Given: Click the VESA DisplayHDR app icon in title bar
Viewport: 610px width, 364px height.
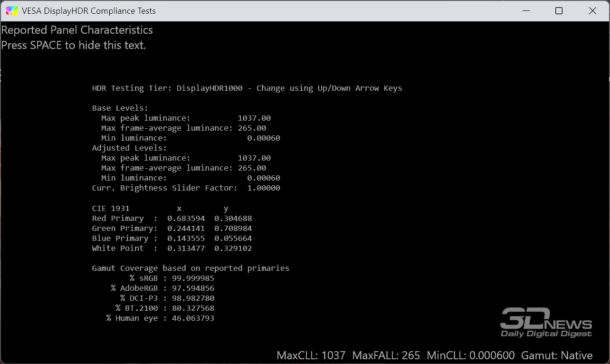Looking at the screenshot, I should tap(11, 10).
